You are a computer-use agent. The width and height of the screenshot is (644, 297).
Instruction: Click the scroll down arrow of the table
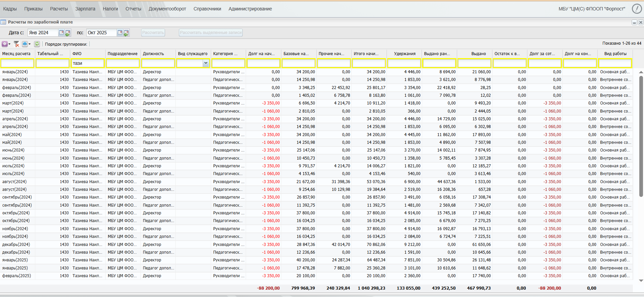641,281
